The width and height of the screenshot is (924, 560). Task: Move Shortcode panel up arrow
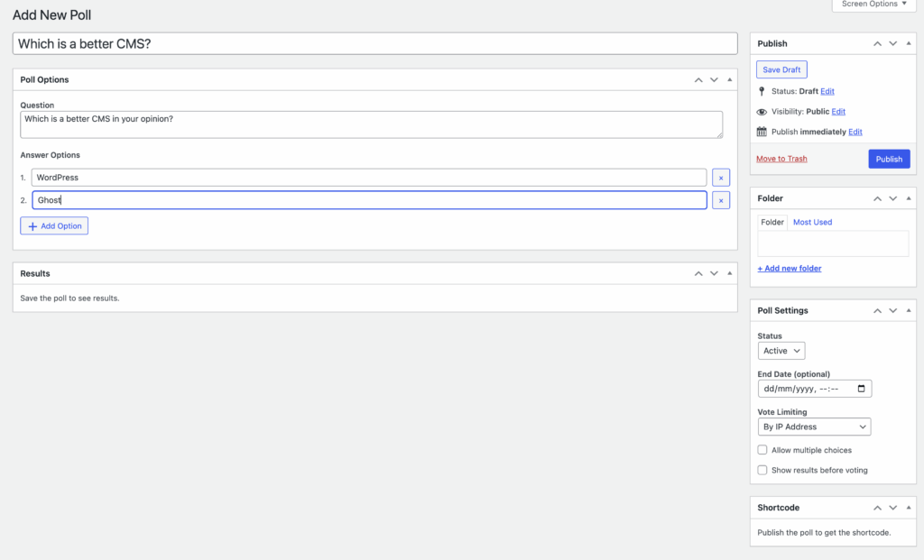[877, 508]
